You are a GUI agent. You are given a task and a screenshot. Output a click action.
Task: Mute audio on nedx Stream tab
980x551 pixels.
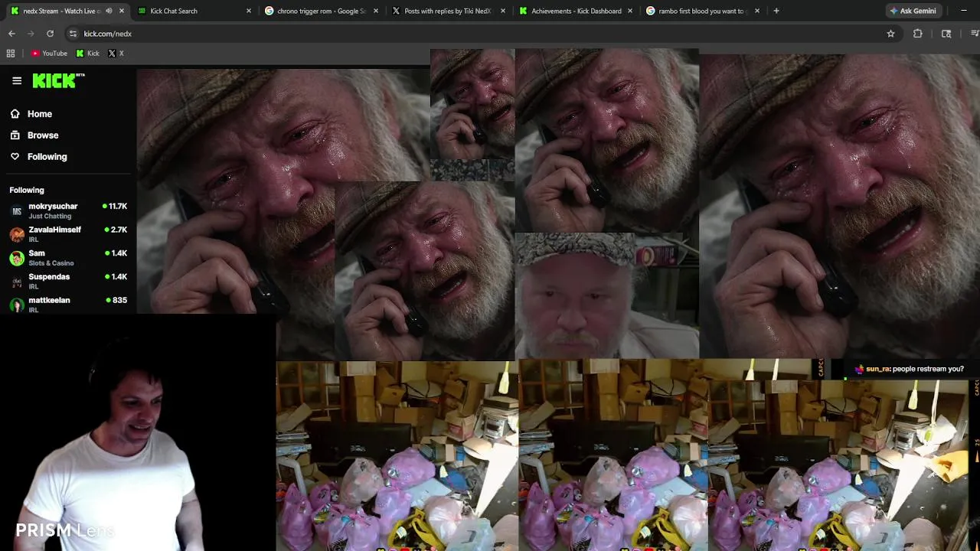(x=109, y=11)
